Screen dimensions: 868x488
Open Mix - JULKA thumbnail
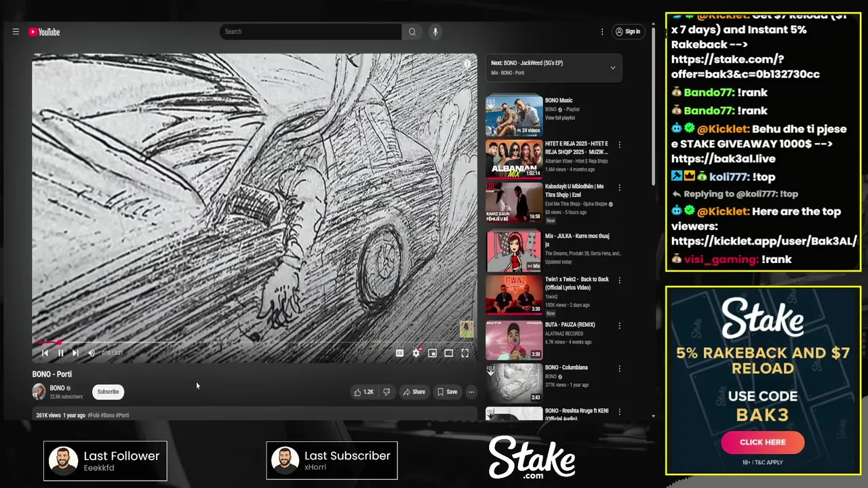pyautogui.click(x=514, y=251)
